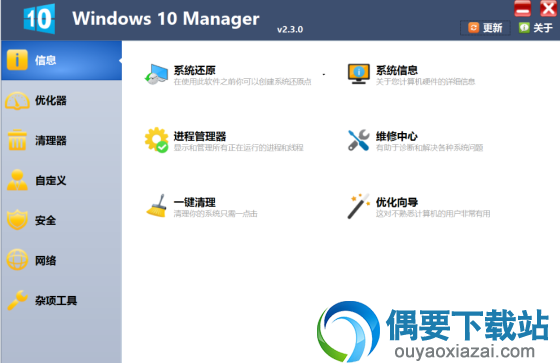Click the Windows 10 Manager logo
560x363 pixels.
pyautogui.click(x=39, y=19)
